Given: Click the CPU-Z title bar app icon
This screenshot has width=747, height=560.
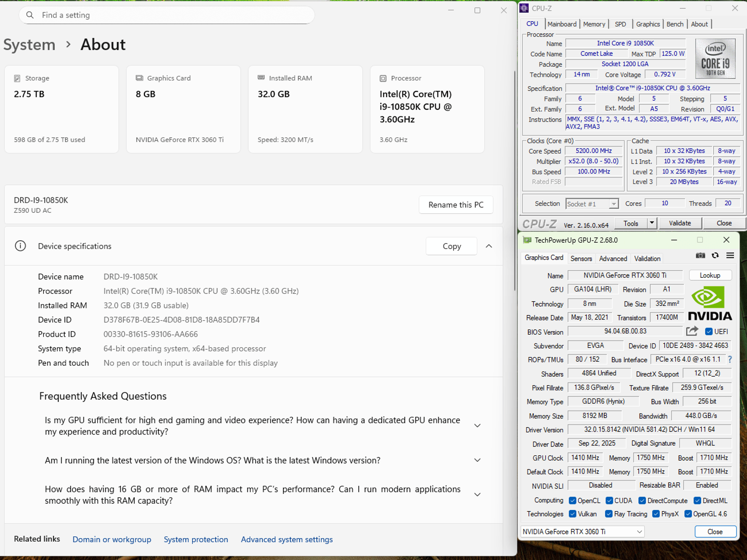Looking at the screenshot, I should [524, 8].
